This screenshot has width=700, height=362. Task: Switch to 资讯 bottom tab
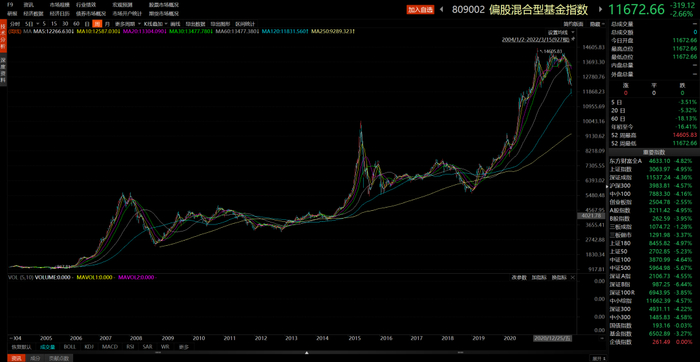click(16, 358)
